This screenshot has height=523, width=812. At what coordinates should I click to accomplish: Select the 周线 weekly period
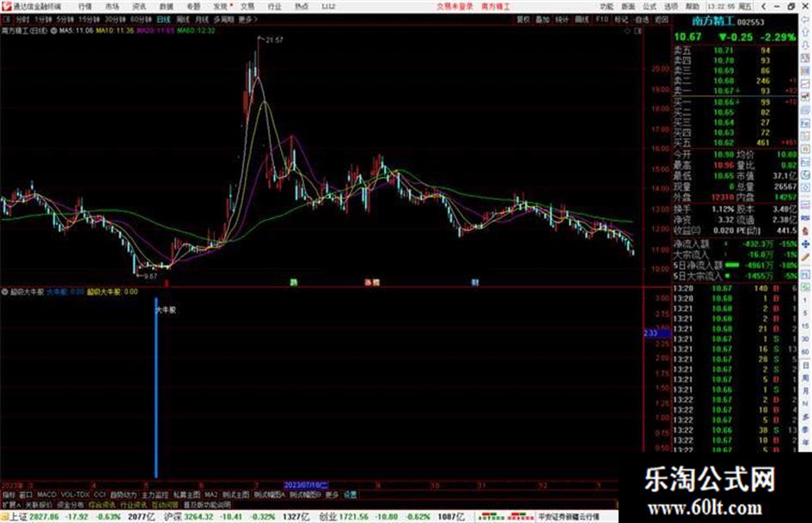[x=183, y=19]
